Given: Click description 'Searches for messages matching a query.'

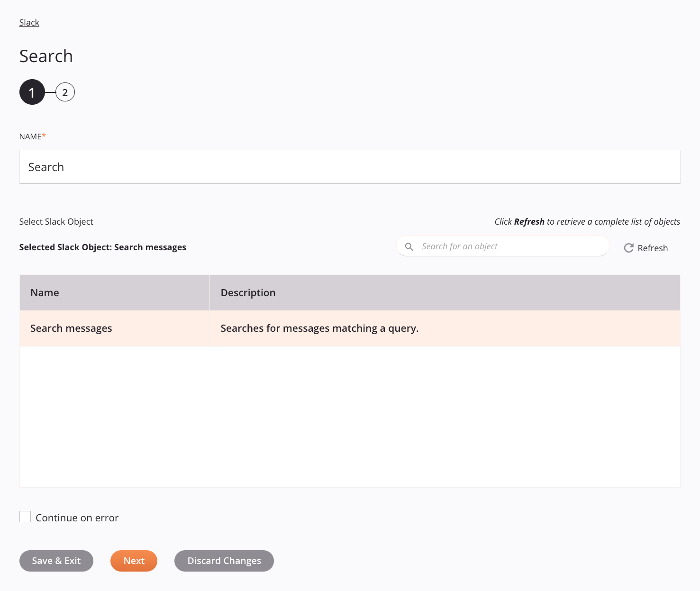Looking at the screenshot, I should pyautogui.click(x=319, y=328).
